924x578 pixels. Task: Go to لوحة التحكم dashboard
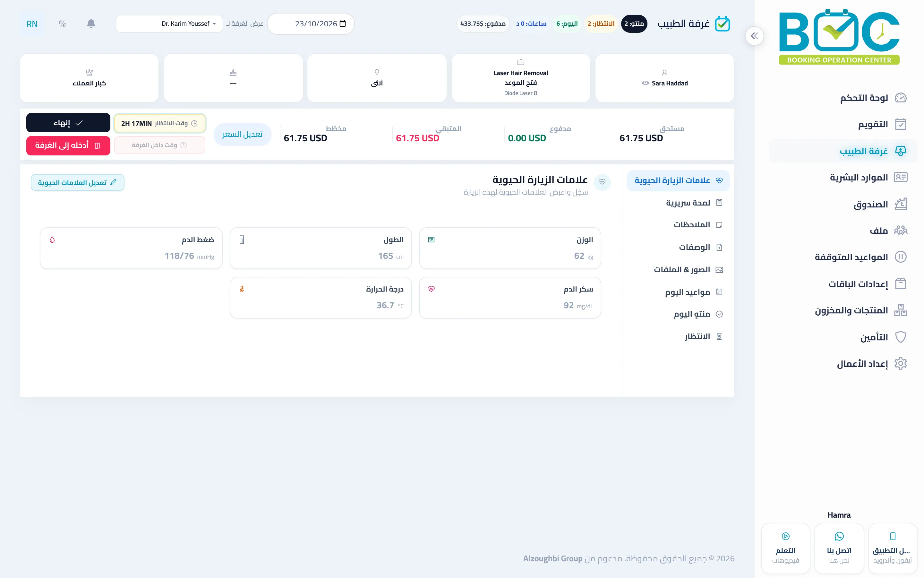843,98
